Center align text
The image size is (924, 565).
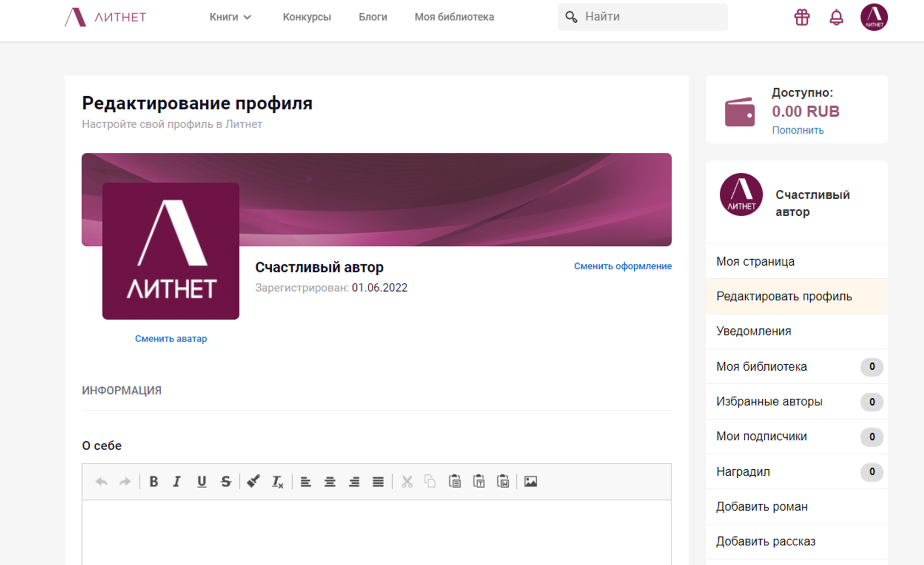pyautogui.click(x=330, y=482)
